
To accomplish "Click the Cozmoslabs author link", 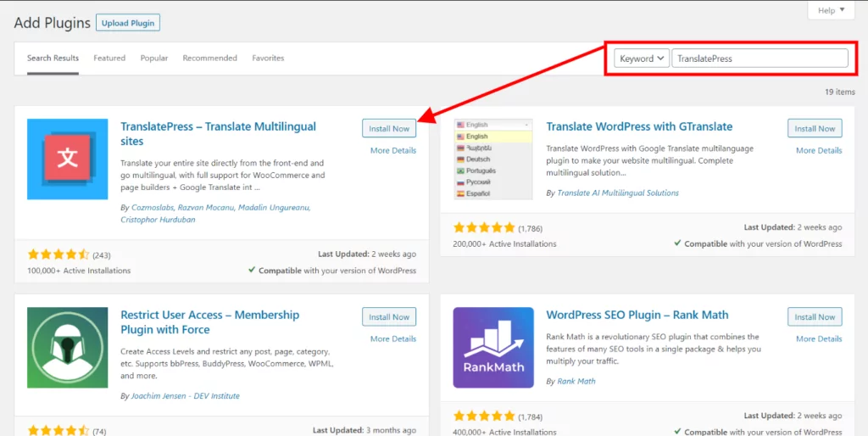I will click(x=153, y=208).
